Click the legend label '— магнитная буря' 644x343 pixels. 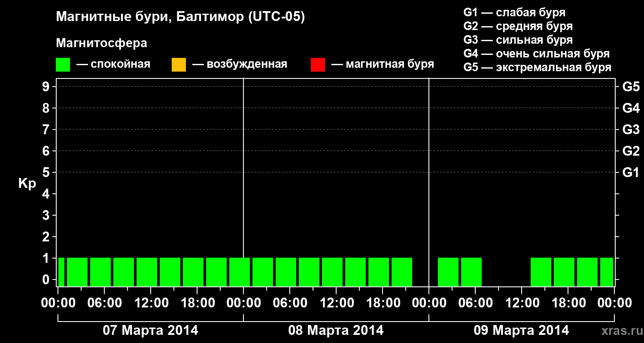coord(383,64)
